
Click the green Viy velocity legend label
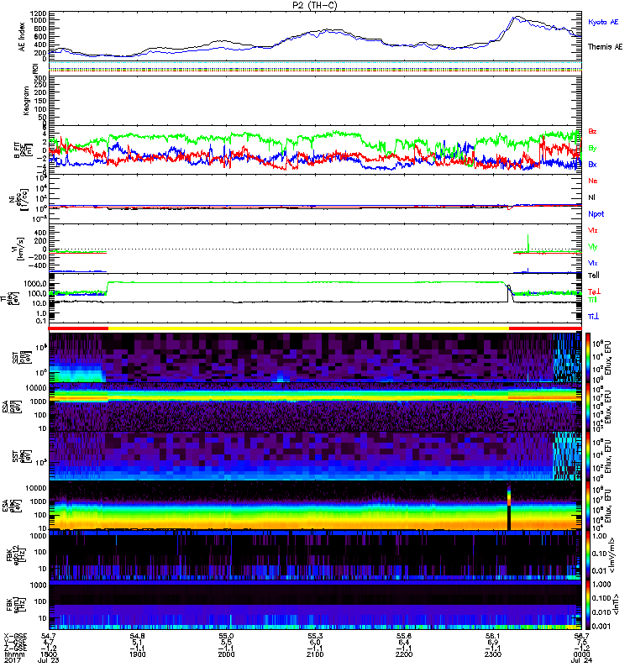pos(593,247)
